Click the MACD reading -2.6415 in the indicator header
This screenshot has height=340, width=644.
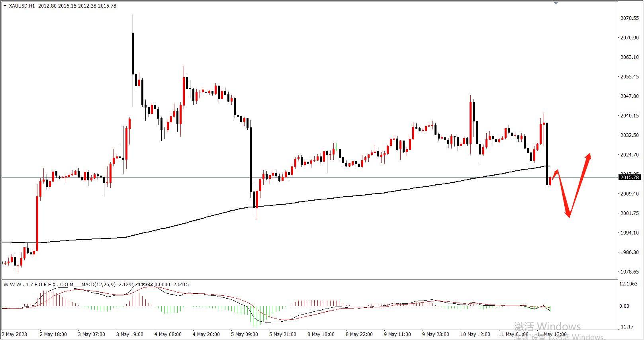tap(180, 285)
